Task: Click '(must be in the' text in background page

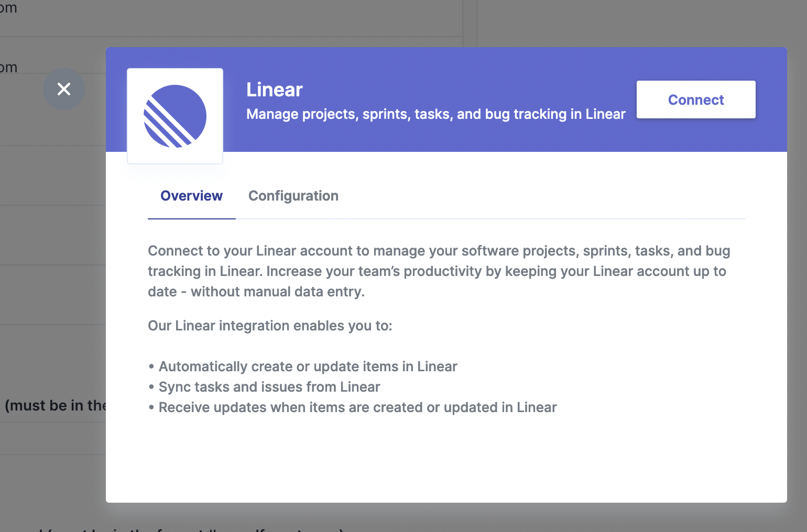Action: [55, 406]
